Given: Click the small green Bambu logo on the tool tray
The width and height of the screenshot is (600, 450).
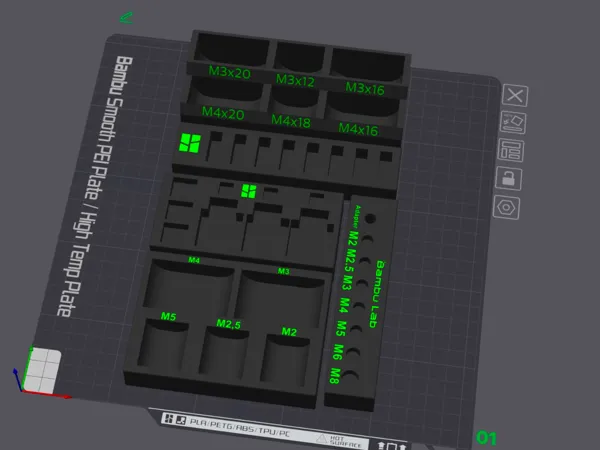Looking at the screenshot, I should [x=248, y=191].
